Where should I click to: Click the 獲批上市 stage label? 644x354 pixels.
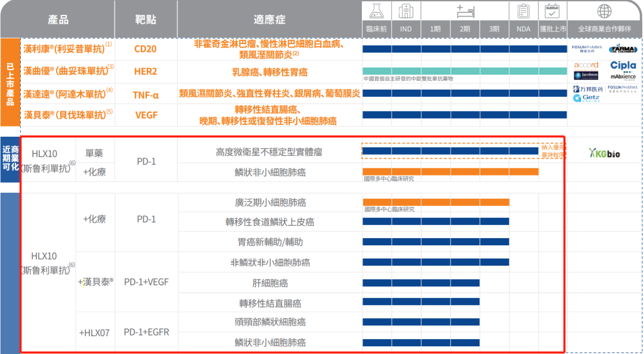point(553,29)
